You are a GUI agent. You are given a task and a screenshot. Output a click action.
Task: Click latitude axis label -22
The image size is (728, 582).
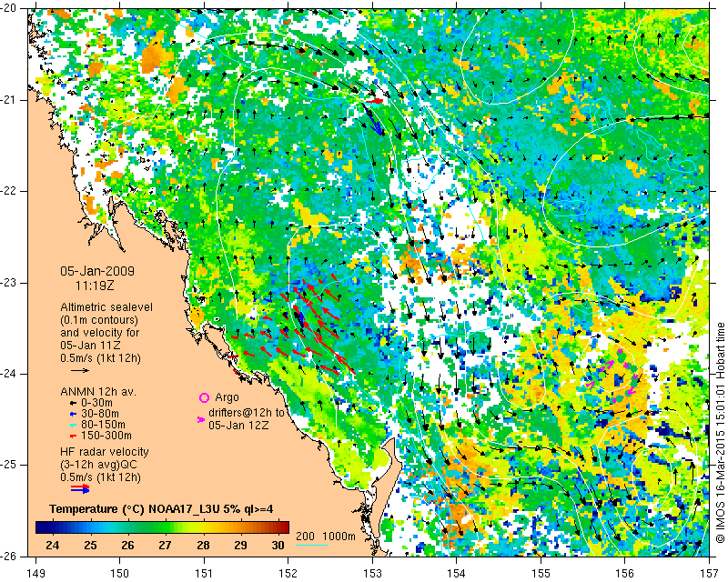(x=10, y=191)
